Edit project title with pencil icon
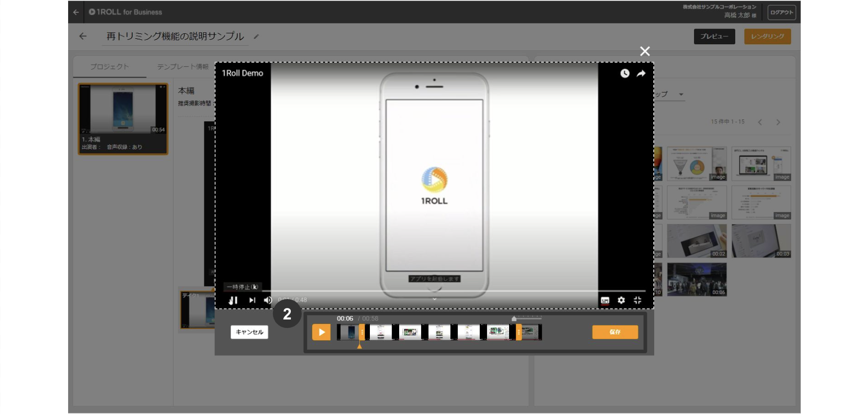Viewport: 868px width, 414px height. pyautogui.click(x=256, y=36)
